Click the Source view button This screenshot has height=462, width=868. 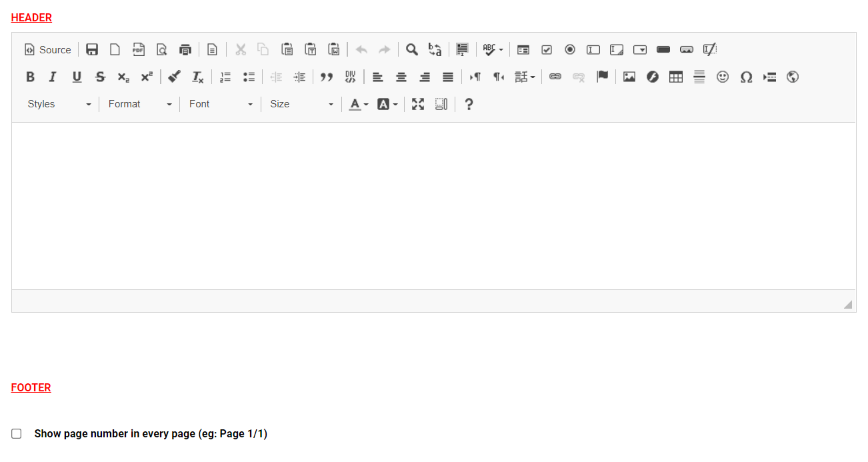[x=47, y=50]
